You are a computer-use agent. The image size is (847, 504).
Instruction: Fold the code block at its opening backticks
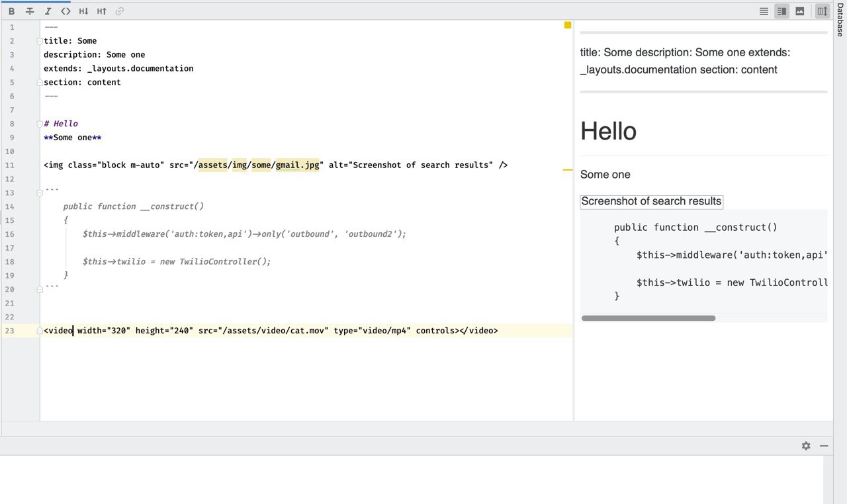[40, 193]
